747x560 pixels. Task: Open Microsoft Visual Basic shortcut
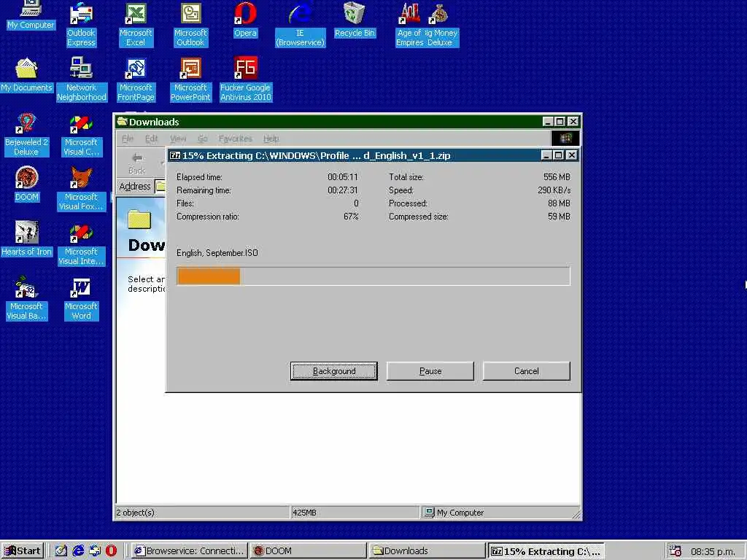coord(26,298)
